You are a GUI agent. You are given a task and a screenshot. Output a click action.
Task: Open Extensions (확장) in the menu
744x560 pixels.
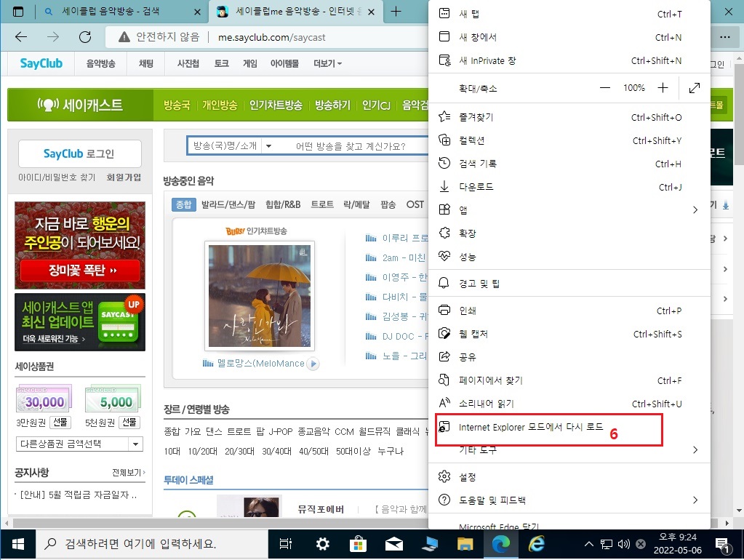tap(569, 233)
